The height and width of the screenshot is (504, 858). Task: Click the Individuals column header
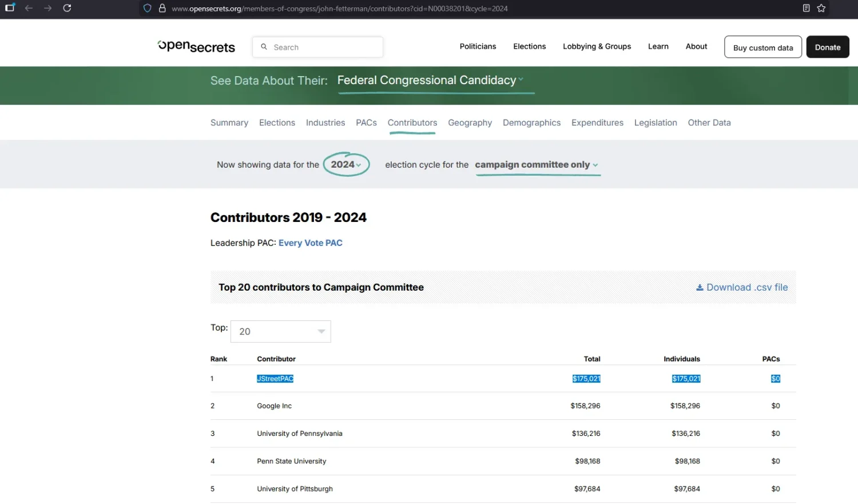click(x=682, y=359)
